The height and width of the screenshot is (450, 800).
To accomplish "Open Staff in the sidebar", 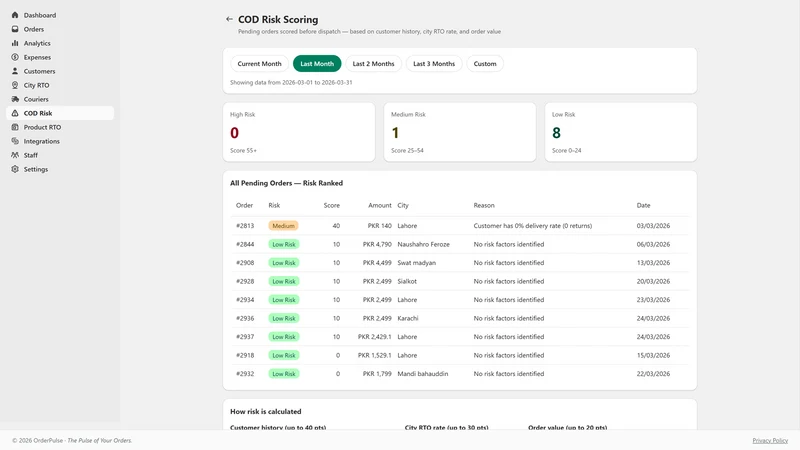I will [x=60, y=155].
